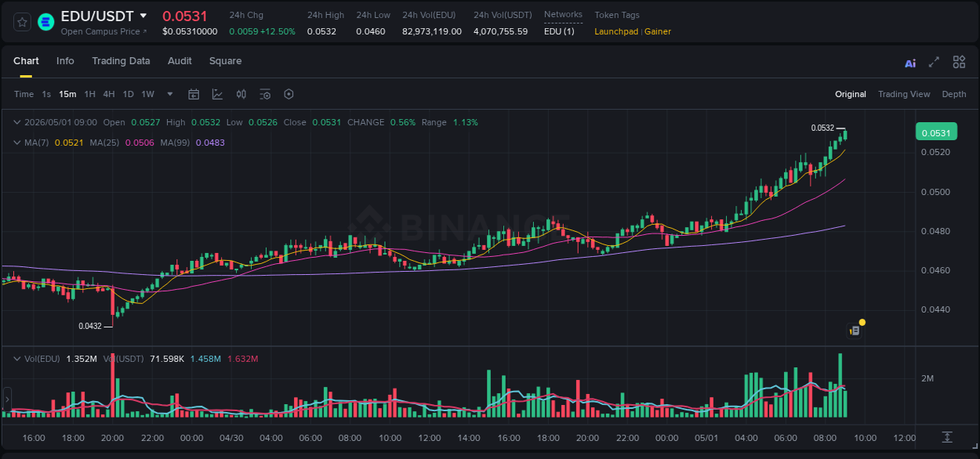Click the $0.05310000 USD price

tap(190, 31)
